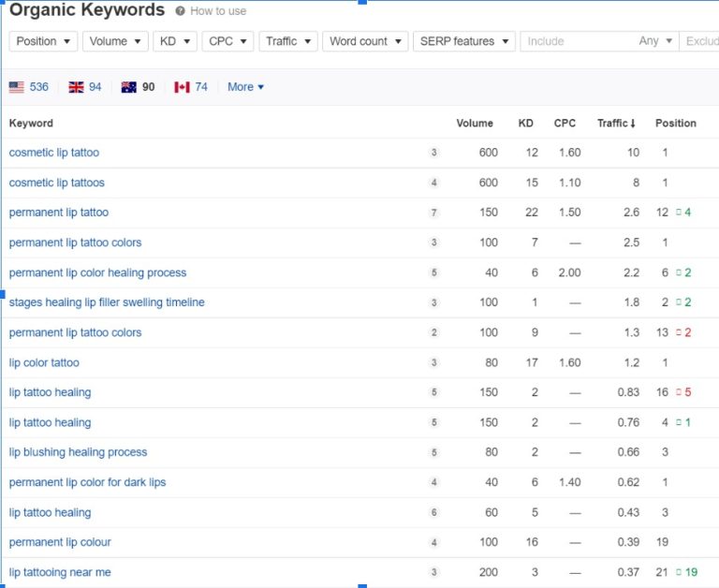Open the Position filter dropdown
The height and width of the screenshot is (588, 719).
click(43, 41)
